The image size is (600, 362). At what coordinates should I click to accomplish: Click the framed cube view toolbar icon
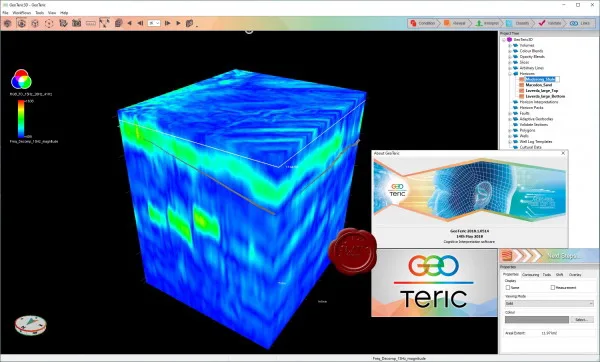point(21,23)
